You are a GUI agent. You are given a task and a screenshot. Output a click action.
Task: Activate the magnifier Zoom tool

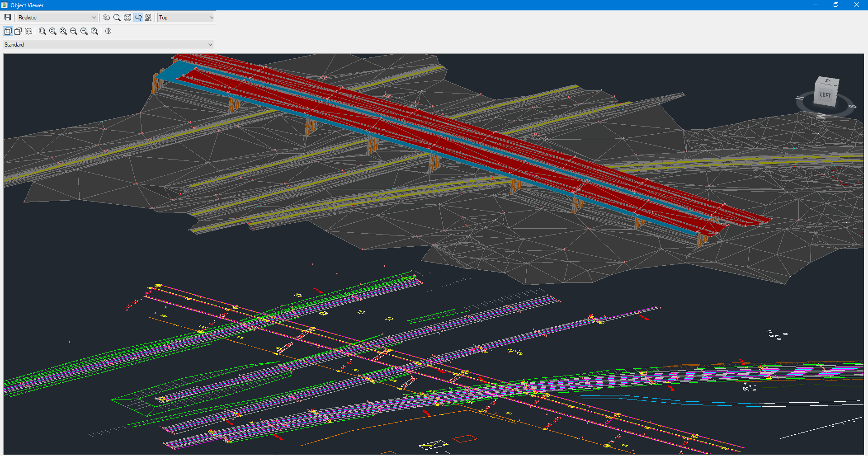[x=117, y=18]
